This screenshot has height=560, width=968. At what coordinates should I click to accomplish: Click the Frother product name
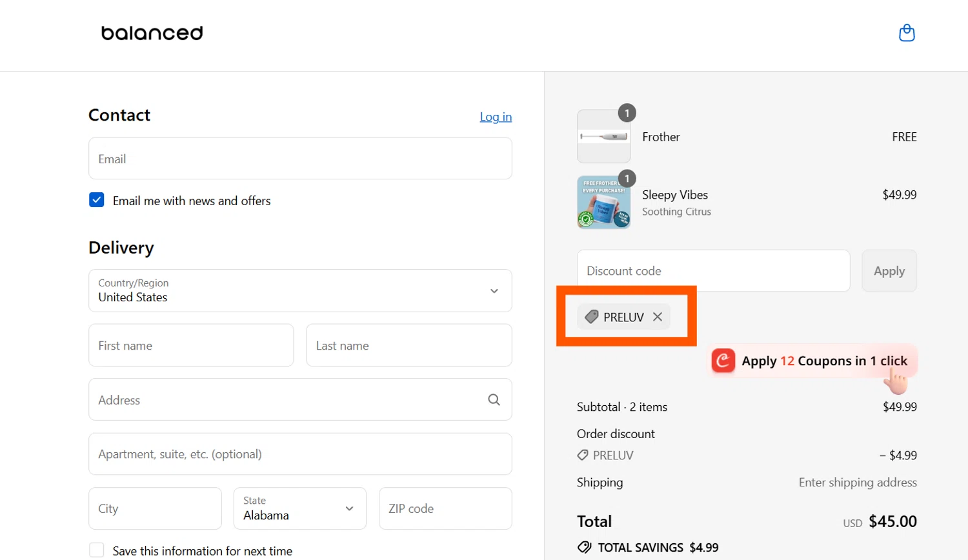(x=661, y=137)
